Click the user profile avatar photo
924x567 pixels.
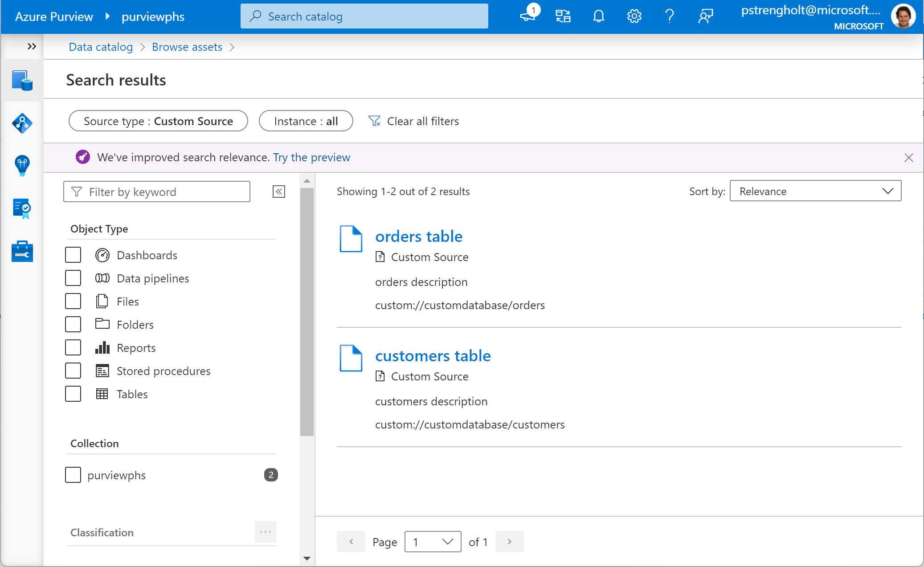(x=903, y=16)
